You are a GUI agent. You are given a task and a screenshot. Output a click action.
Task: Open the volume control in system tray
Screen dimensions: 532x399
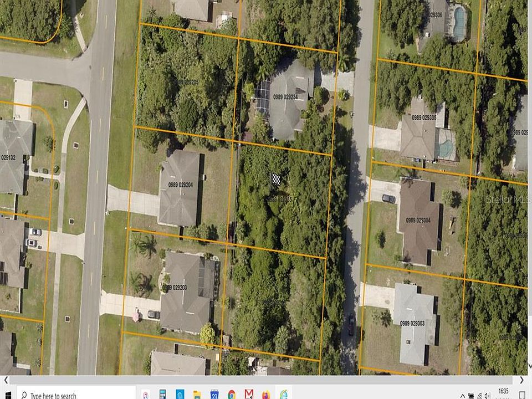pos(488,396)
